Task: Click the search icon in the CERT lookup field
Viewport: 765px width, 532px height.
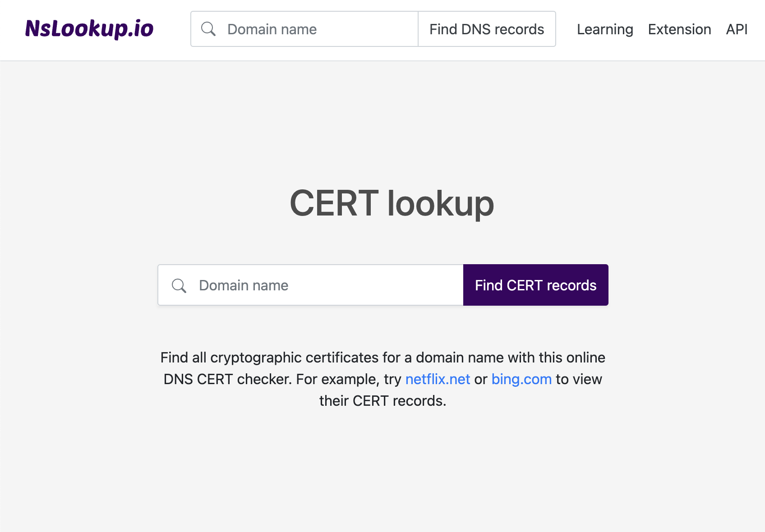Action: (179, 285)
